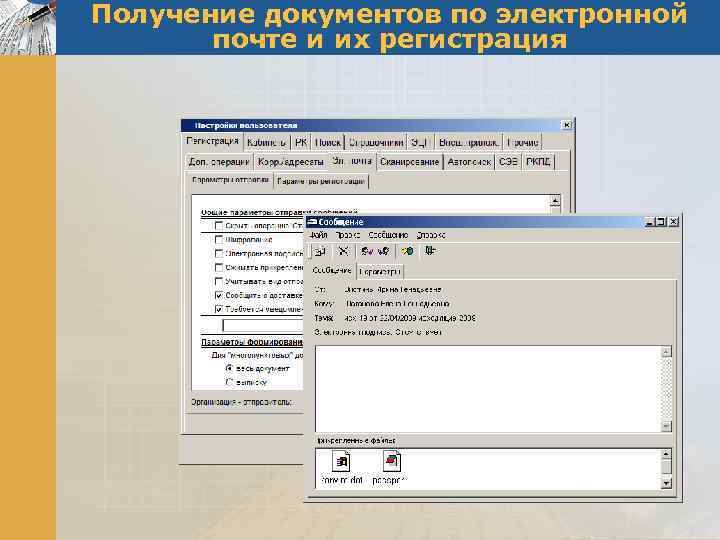This screenshot has width=720, height=540.
Task: Select the весь документ radio button
Action: pos(230,368)
